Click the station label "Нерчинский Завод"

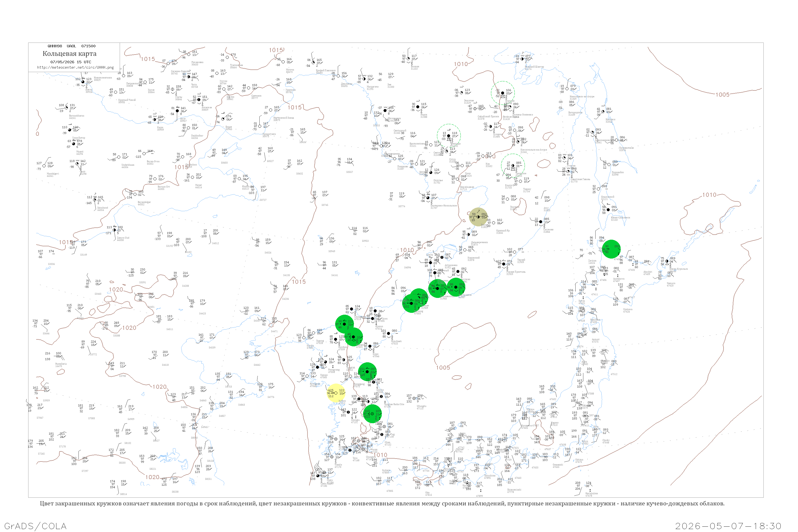(x=284, y=118)
